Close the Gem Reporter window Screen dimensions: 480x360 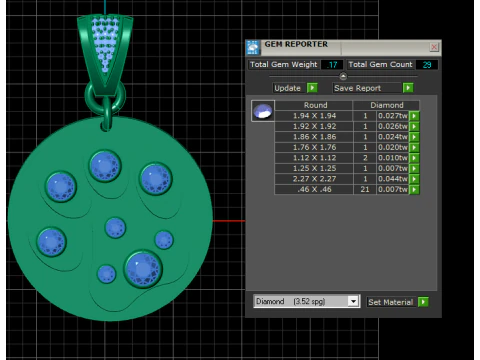click(x=434, y=47)
